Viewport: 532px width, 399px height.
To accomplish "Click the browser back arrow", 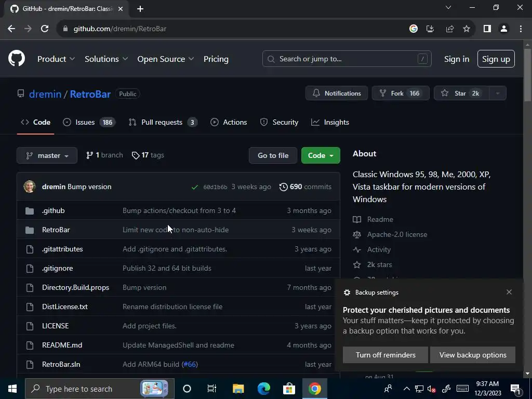I will [11, 29].
